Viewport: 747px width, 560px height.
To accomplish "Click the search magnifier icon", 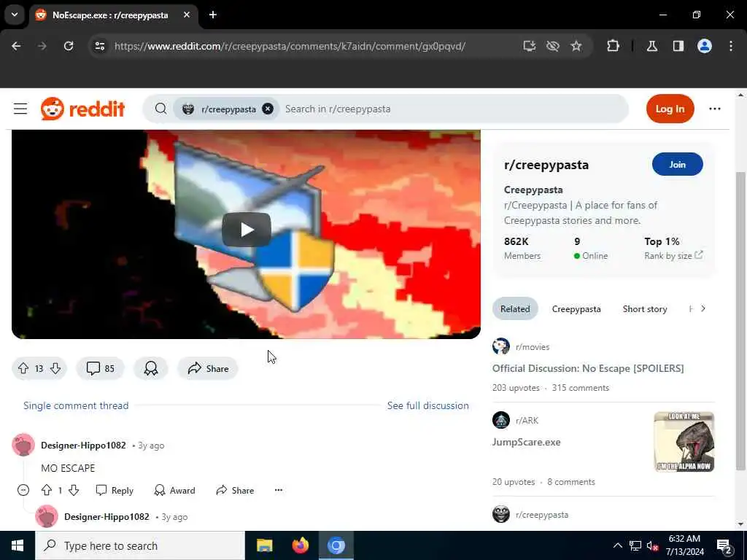I will pos(161,109).
